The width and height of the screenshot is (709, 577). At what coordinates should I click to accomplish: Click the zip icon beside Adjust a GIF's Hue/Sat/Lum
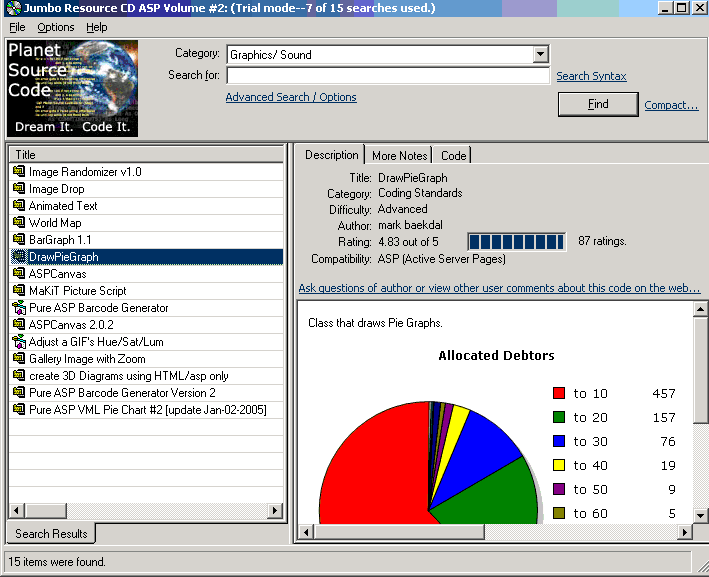point(19,341)
